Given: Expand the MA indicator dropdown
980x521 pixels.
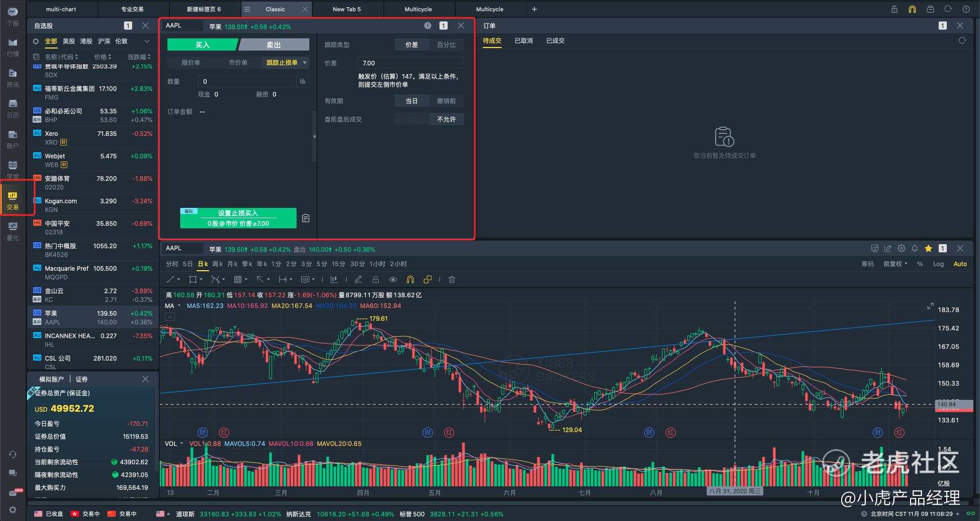Looking at the screenshot, I should click(179, 306).
